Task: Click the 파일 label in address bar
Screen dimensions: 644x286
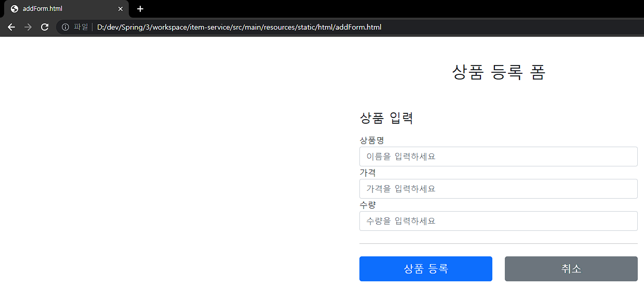Action: click(81, 27)
